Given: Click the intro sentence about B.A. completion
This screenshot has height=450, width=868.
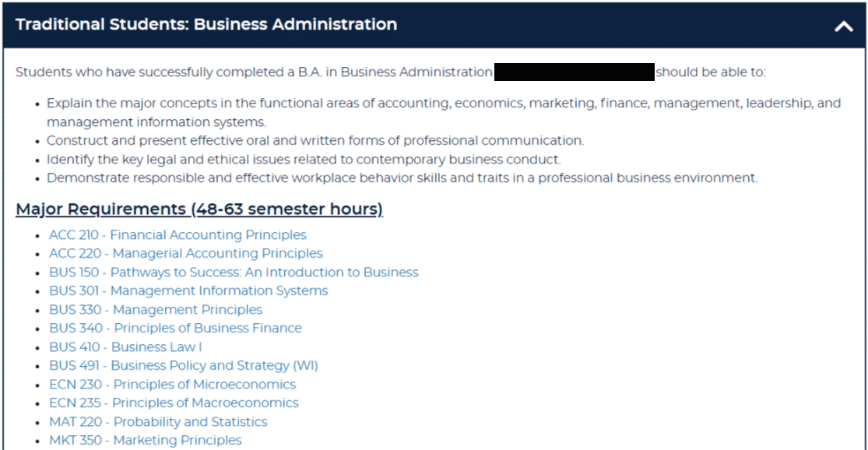Looking at the screenshot, I should click(x=390, y=72).
